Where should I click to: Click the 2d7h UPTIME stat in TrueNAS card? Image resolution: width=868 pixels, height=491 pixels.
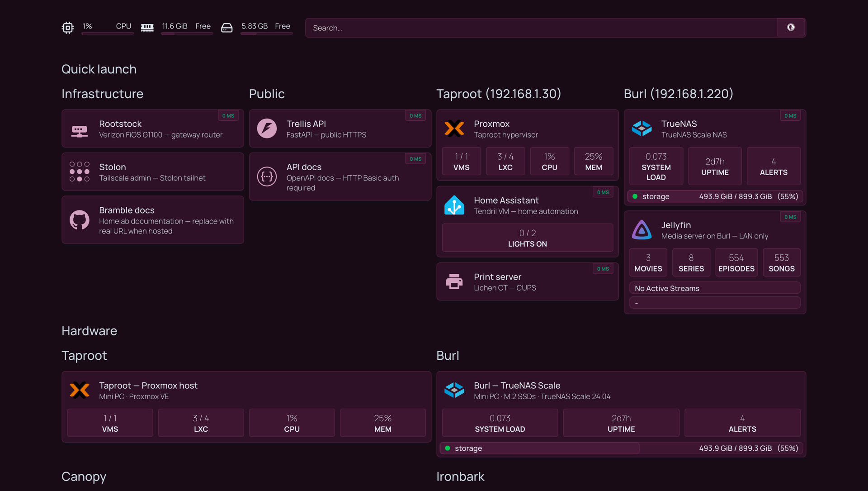pyautogui.click(x=715, y=167)
